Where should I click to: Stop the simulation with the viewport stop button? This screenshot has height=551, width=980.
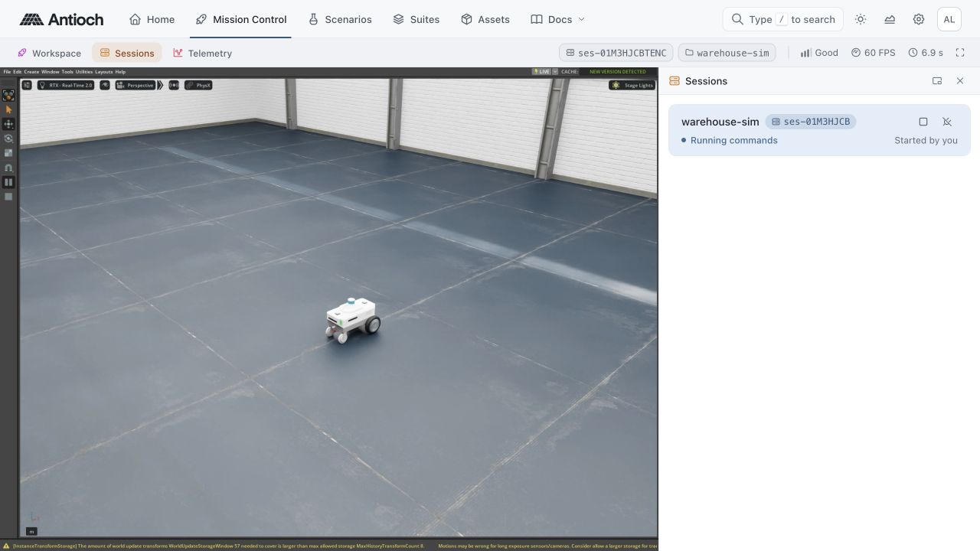point(8,197)
